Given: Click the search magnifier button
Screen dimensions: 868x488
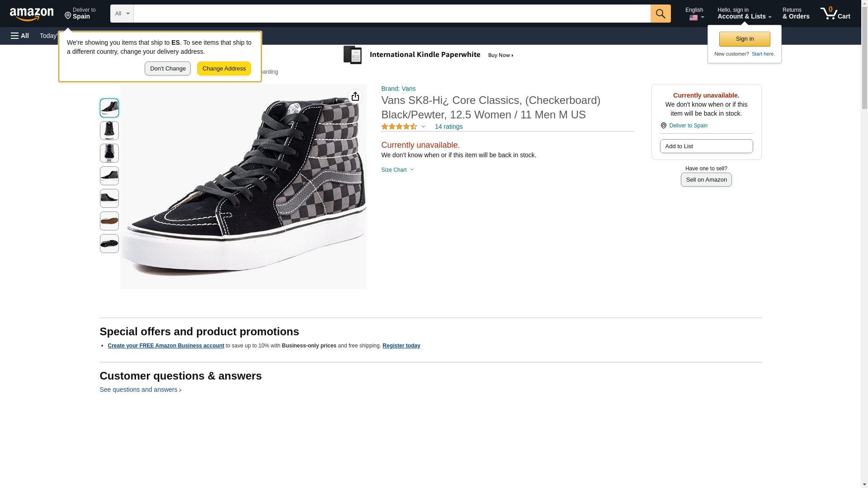Looking at the screenshot, I should pyautogui.click(x=660, y=14).
